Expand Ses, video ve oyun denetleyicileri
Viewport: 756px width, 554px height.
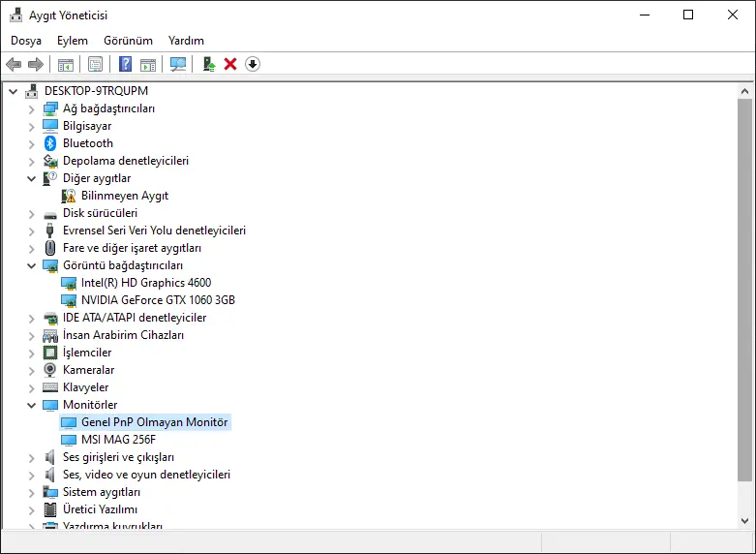pyautogui.click(x=31, y=476)
